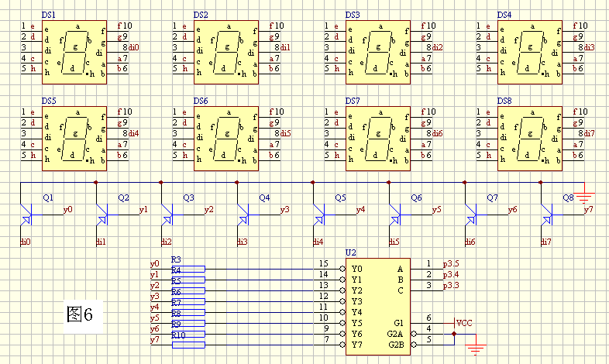Image resolution: width=609 pixels, height=364 pixels.
Task: Select the DS6 seven-segment display symbol
Action: click(x=226, y=139)
